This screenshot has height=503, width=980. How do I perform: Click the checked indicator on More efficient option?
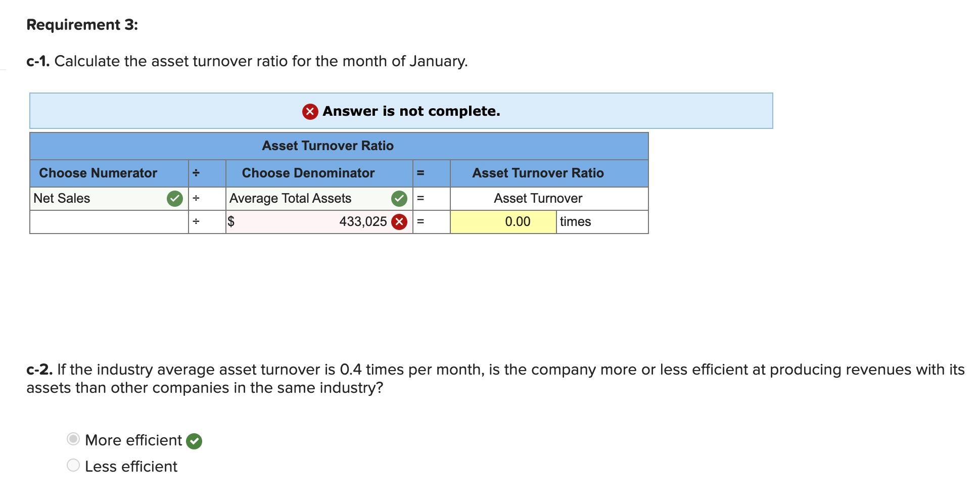pos(194,441)
